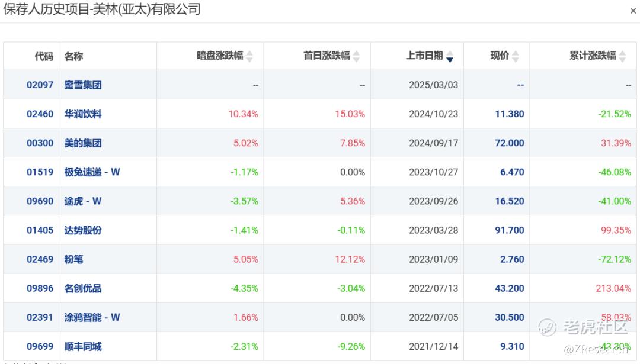Select listing date 2023/10/27

click(x=433, y=172)
